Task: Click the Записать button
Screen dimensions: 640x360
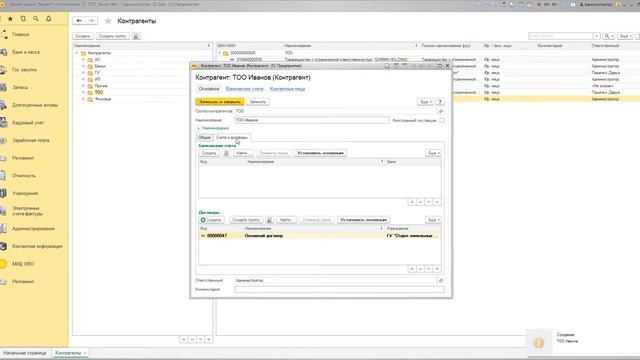Action: (258, 102)
